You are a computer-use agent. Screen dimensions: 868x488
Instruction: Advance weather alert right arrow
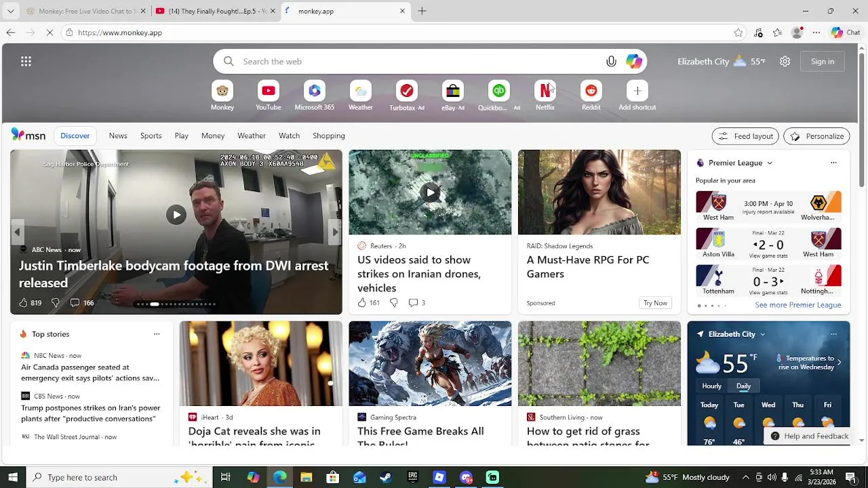[x=839, y=363]
